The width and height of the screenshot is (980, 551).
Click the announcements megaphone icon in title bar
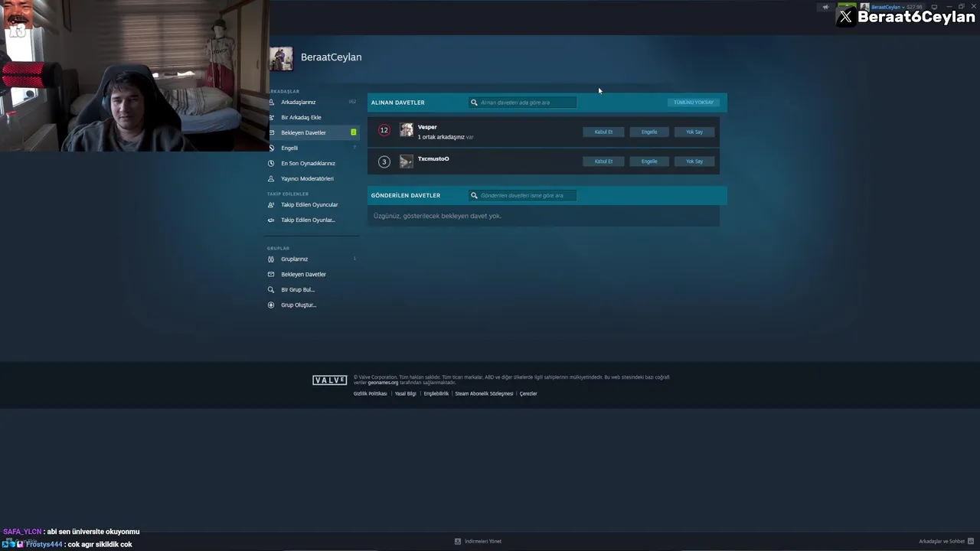(x=825, y=7)
